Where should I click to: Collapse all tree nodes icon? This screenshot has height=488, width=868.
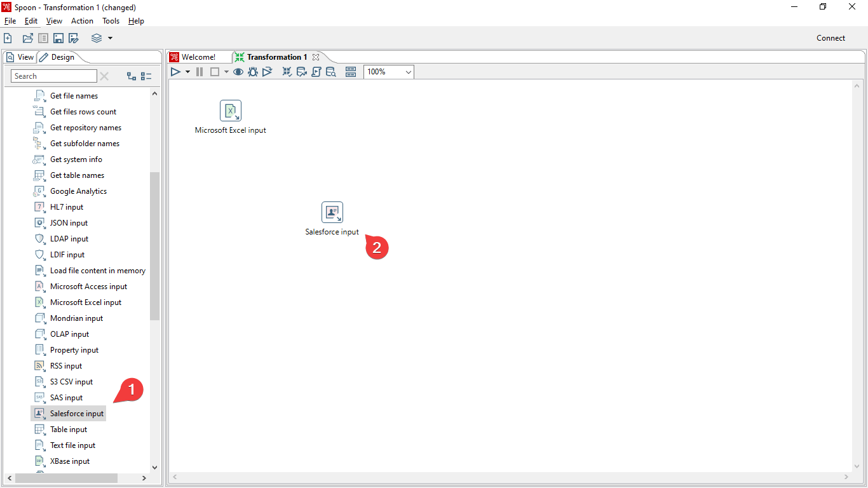(x=146, y=76)
